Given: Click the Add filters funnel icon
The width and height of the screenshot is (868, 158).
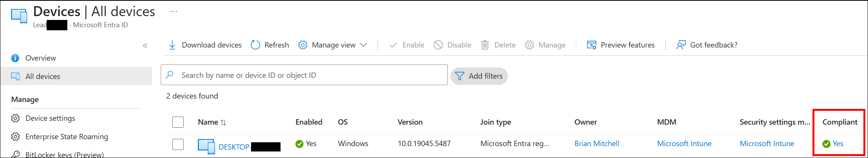Looking at the screenshot, I should pyautogui.click(x=460, y=76).
